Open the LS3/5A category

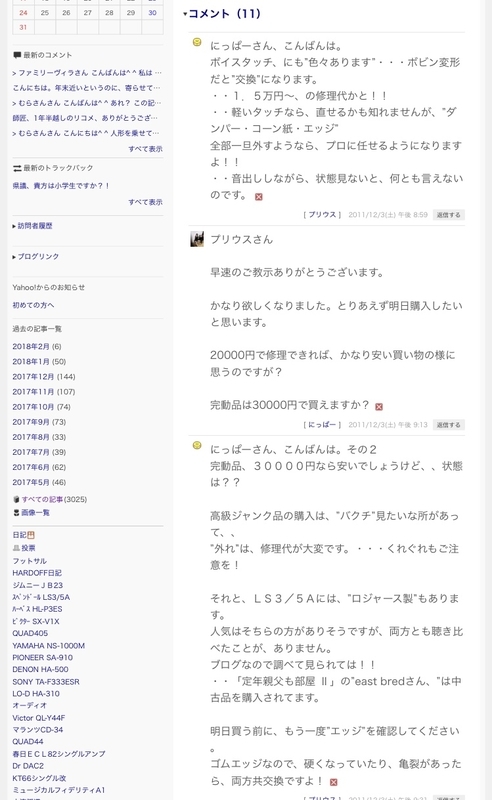coord(41,597)
